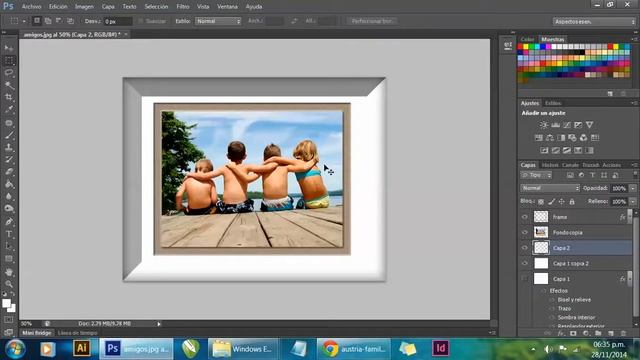Viewport: 640px width, 360px height.
Task: Toggle lock all for the layer
Action: [572, 202]
